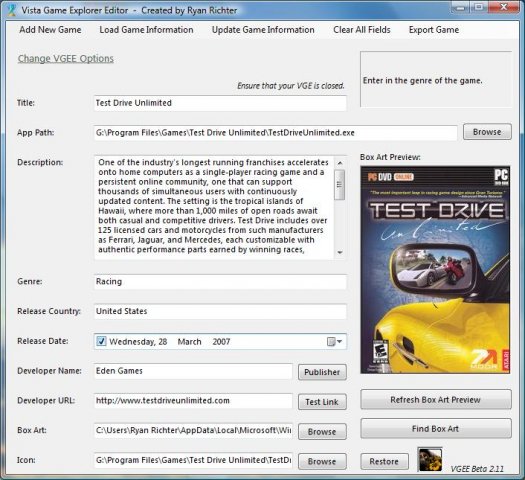Click the description scrollbar thumb

(340, 185)
